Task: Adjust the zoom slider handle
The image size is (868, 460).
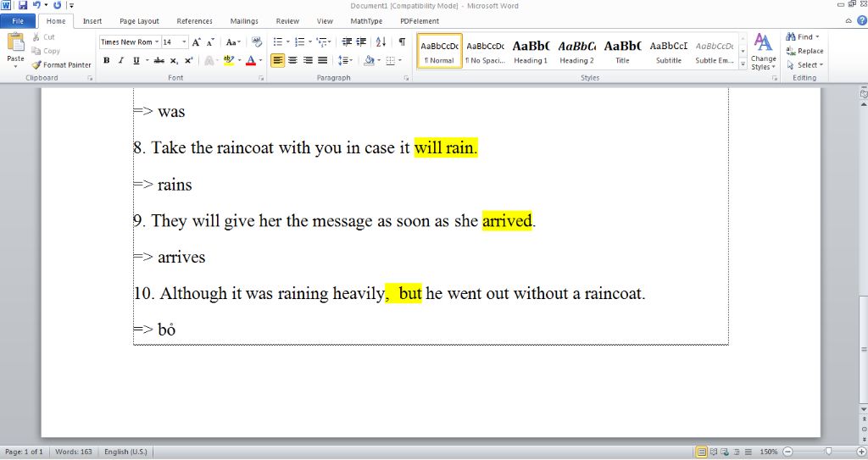Action: click(828, 452)
